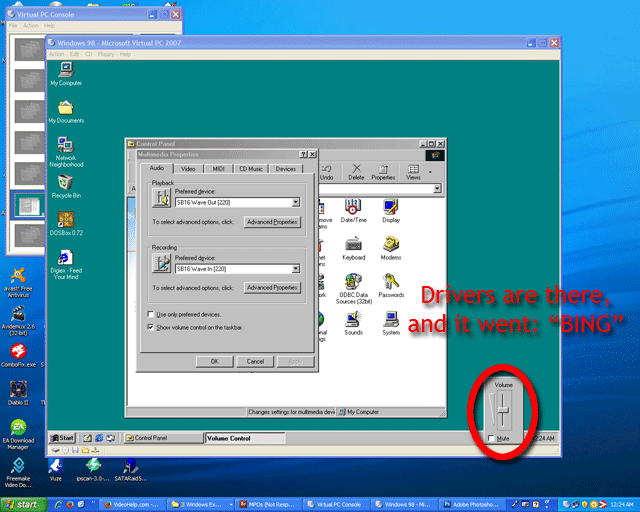
Task: Toggle Use only preferred devices checkbox
Action: point(151,314)
